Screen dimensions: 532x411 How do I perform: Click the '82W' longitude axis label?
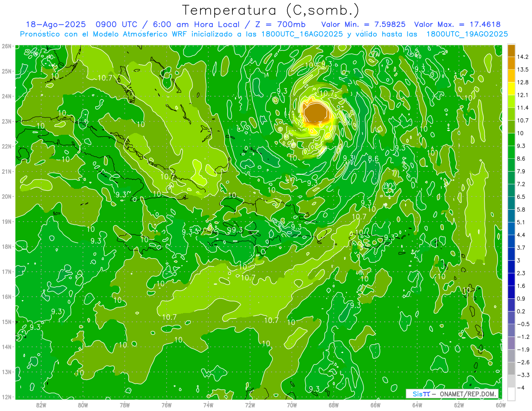[x=41, y=405]
